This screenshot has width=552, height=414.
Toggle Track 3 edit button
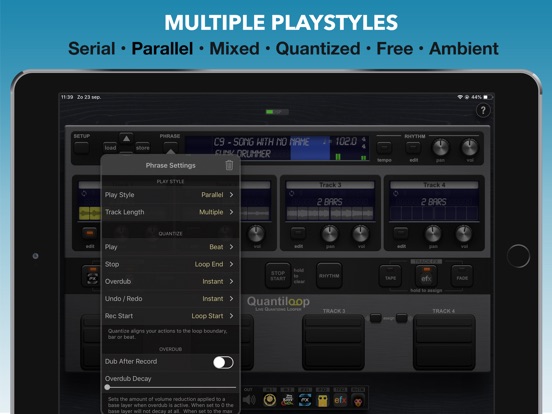coord(298,233)
